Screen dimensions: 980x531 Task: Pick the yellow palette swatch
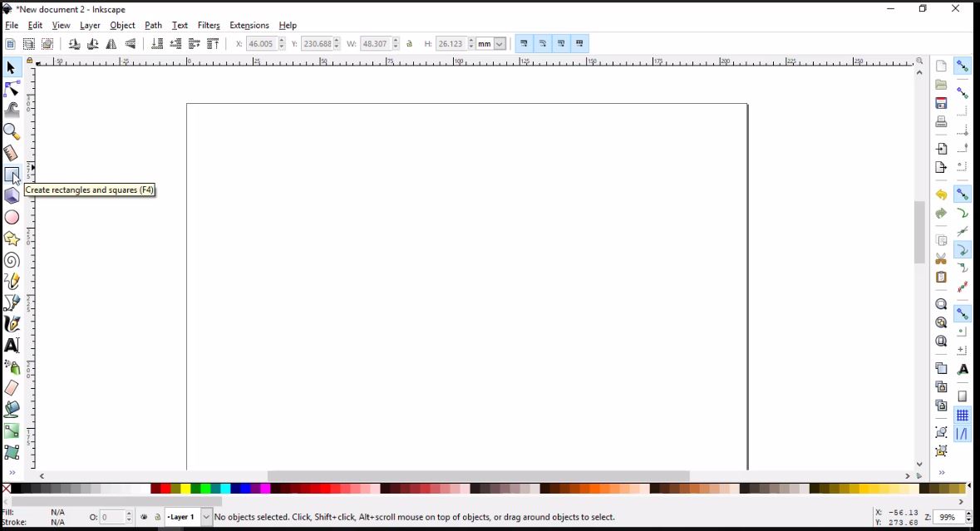[x=185, y=489]
